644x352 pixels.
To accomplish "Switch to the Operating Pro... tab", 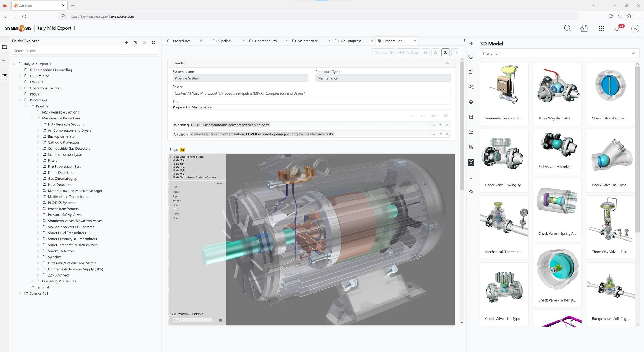I will pos(267,41).
